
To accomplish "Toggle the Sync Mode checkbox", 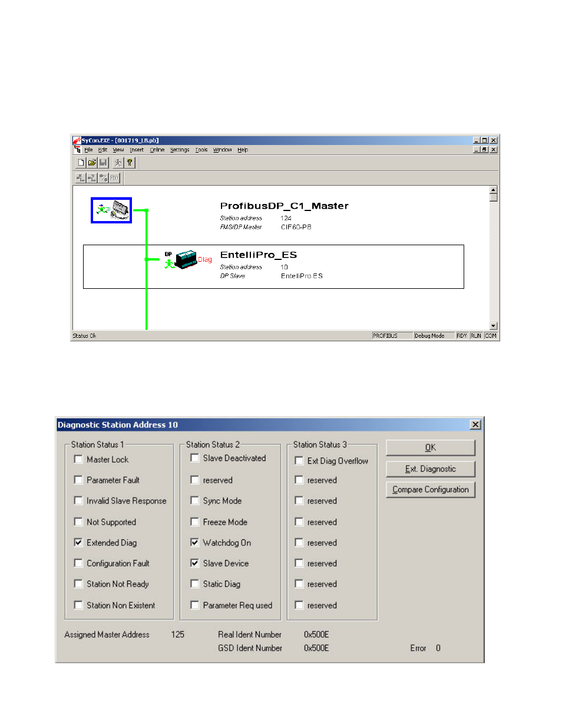I will click(194, 500).
